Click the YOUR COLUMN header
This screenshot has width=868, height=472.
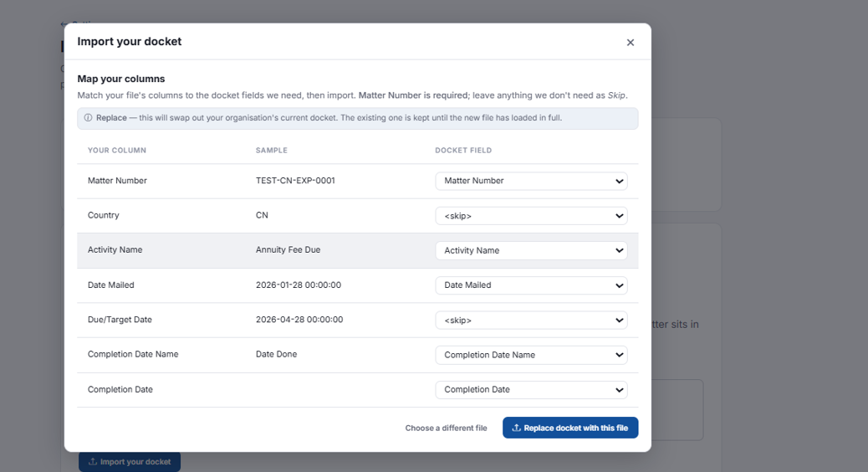(x=117, y=150)
